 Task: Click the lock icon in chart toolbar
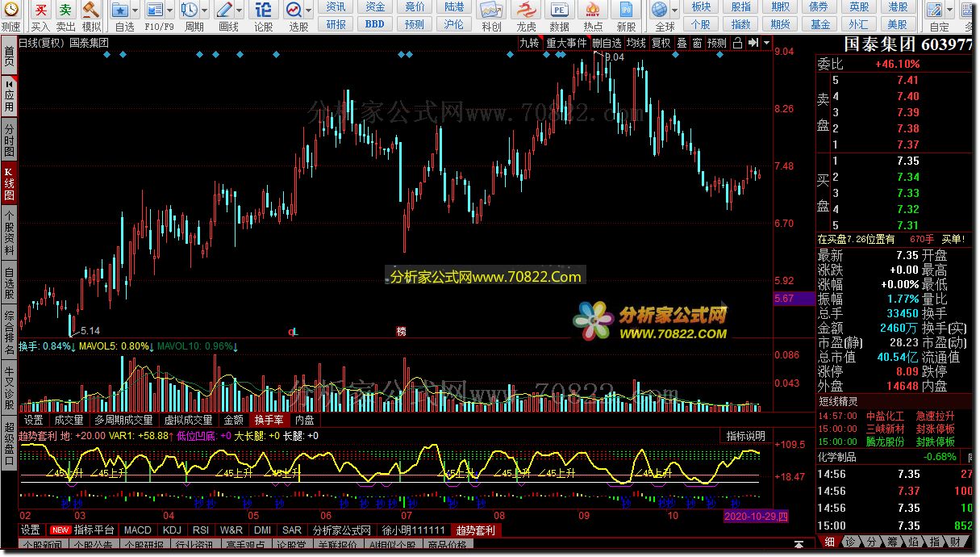click(737, 43)
